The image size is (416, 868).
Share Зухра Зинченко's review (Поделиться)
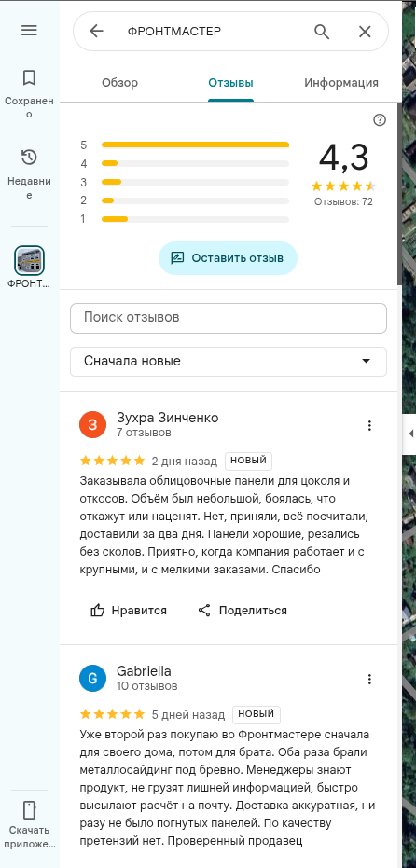point(243,611)
